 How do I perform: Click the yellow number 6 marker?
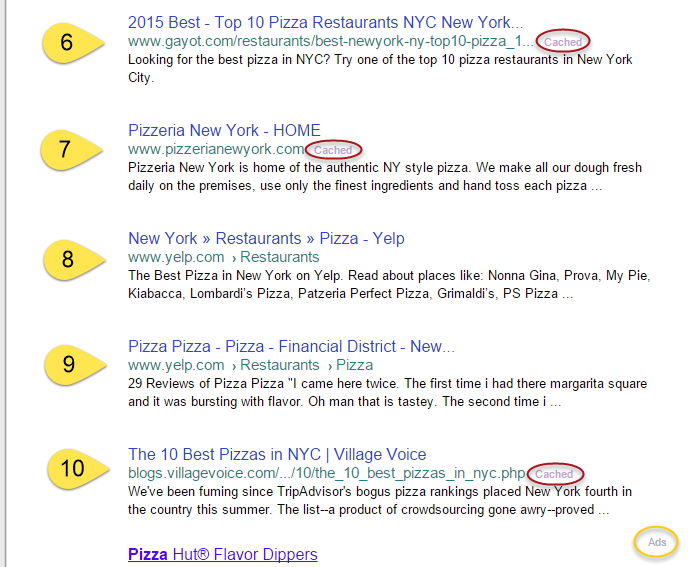[x=68, y=42]
